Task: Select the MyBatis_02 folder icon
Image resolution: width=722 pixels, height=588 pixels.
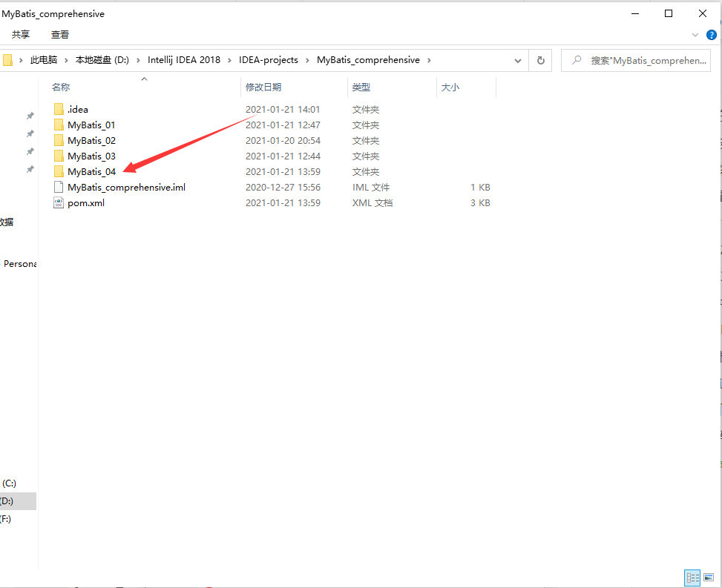Action: [59, 141]
